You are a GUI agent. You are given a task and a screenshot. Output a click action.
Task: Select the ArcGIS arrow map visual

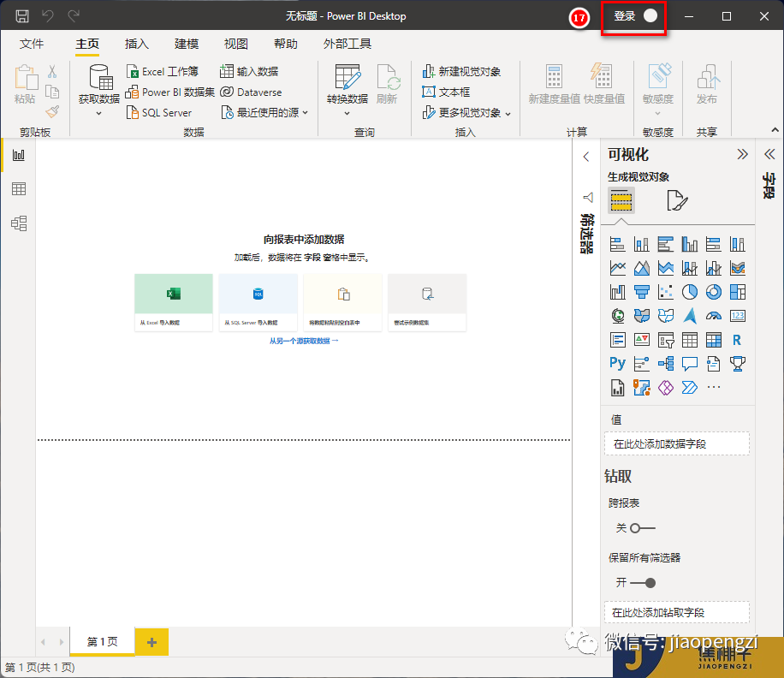(x=690, y=316)
